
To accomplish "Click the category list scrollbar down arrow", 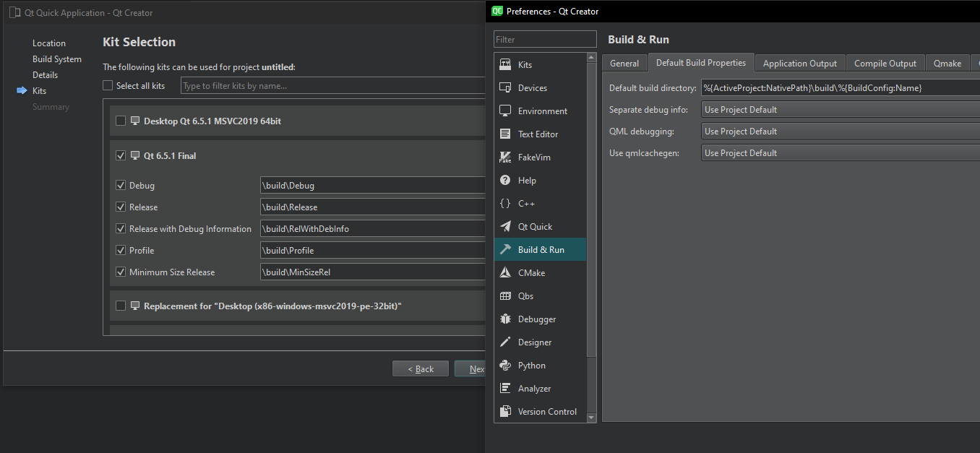I will point(592,418).
